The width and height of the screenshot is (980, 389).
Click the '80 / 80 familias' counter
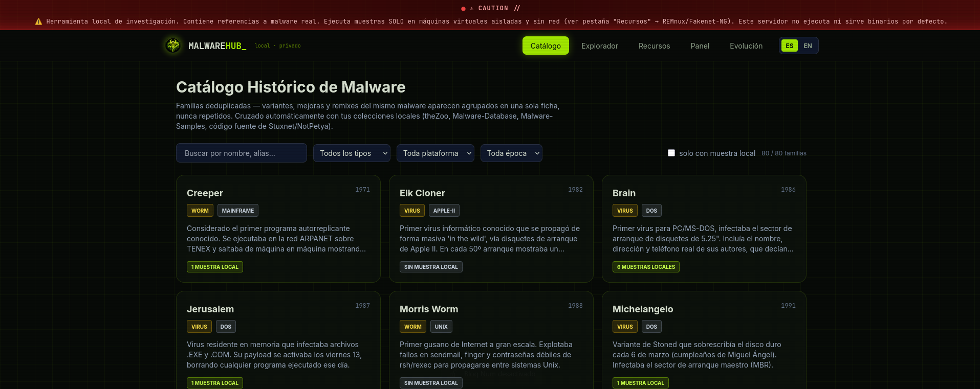click(784, 153)
